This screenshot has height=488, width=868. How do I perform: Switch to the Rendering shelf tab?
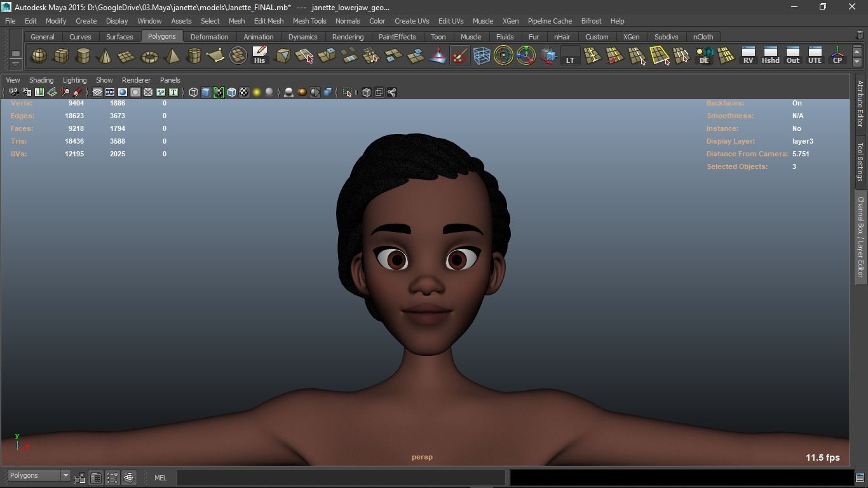tap(348, 37)
